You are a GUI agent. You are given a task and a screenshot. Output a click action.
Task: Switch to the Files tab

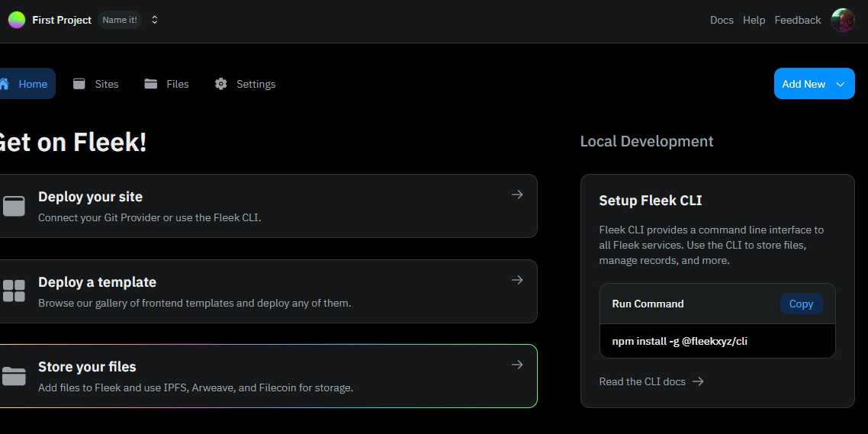pos(166,84)
